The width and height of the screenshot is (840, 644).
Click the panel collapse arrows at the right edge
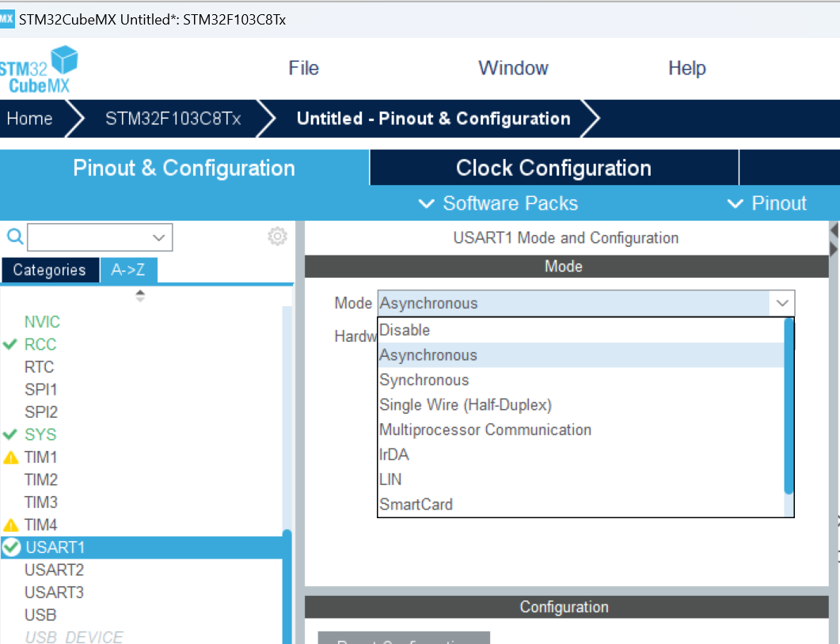click(834, 240)
